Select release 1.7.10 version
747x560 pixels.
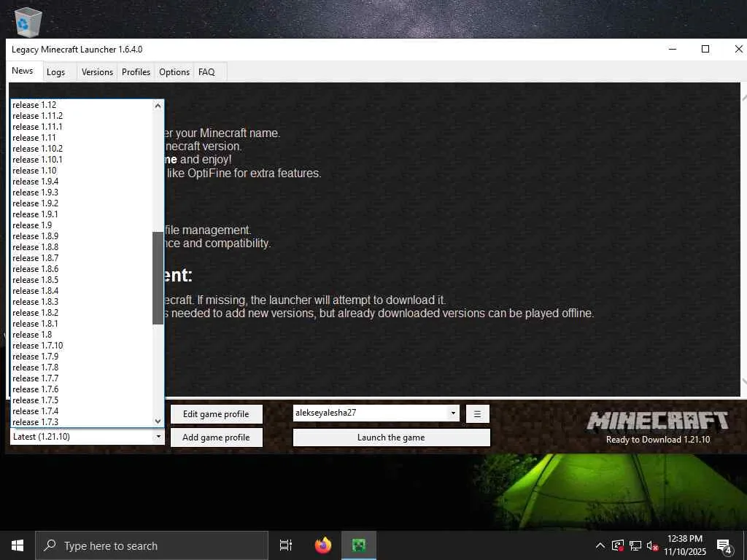point(82,346)
